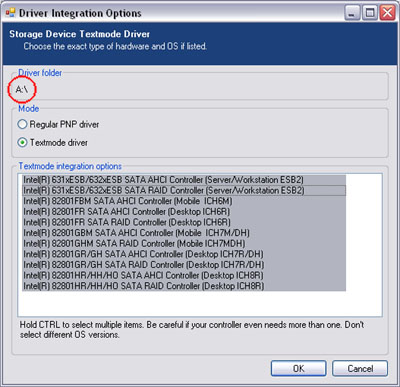
Task: Click the Driver Integration Options title bar icon
Action: [x=10, y=13]
